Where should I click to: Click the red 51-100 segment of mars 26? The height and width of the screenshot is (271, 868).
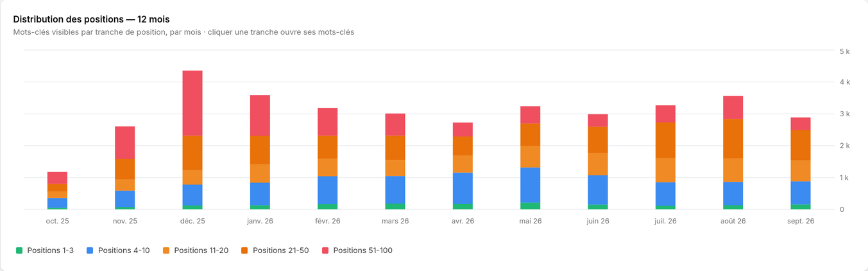click(395, 125)
